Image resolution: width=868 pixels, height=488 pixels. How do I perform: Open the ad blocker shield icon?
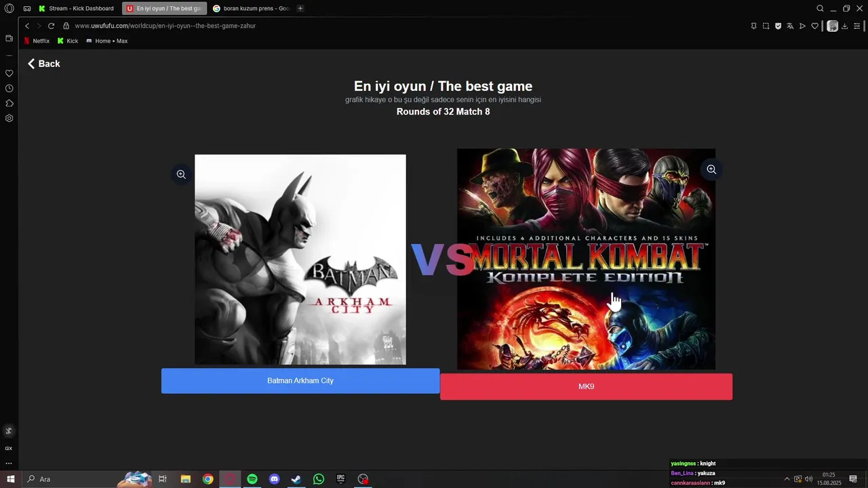pos(778,26)
